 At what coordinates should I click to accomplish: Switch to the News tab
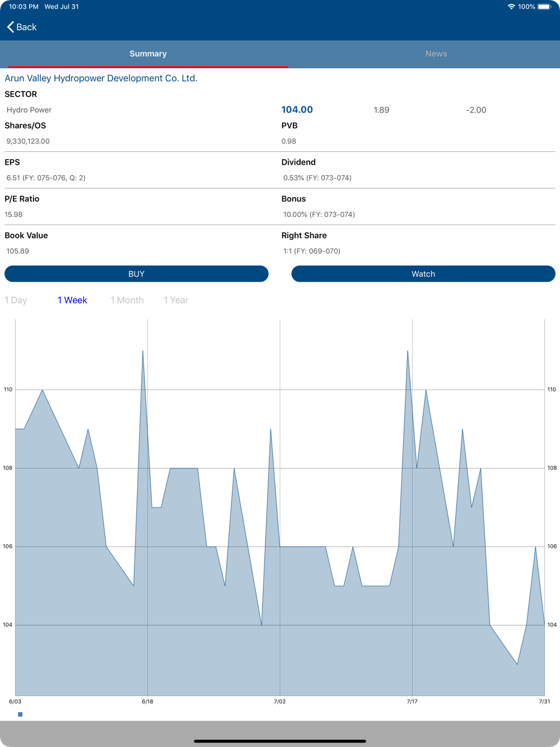[x=436, y=54]
